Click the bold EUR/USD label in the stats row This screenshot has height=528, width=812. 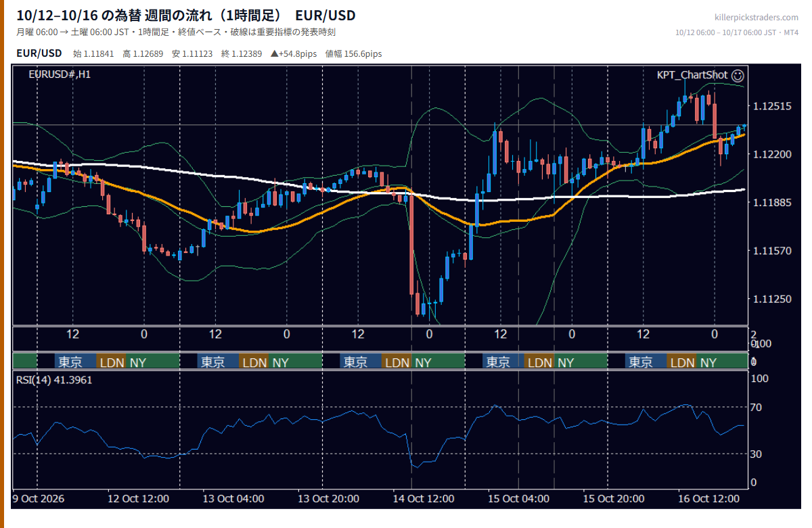[x=39, y=53]
